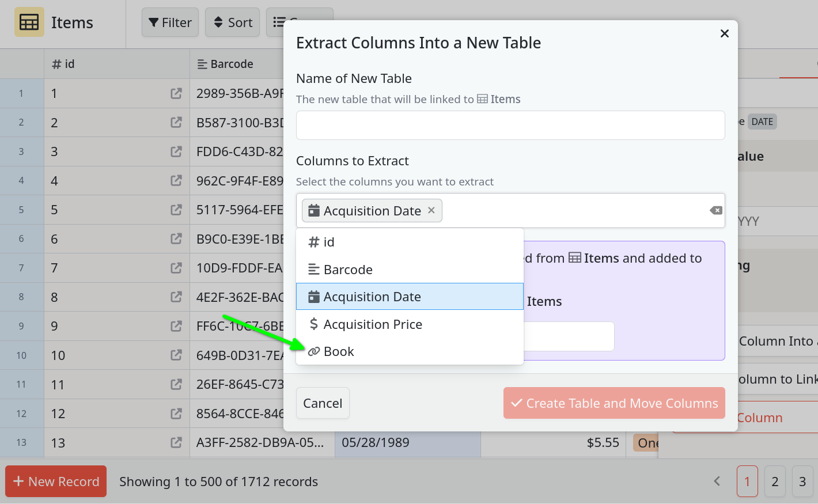Go to page 2 of records
Viewport: 818px width, 504px height.
pyautogui.click(x=775, y=481)
